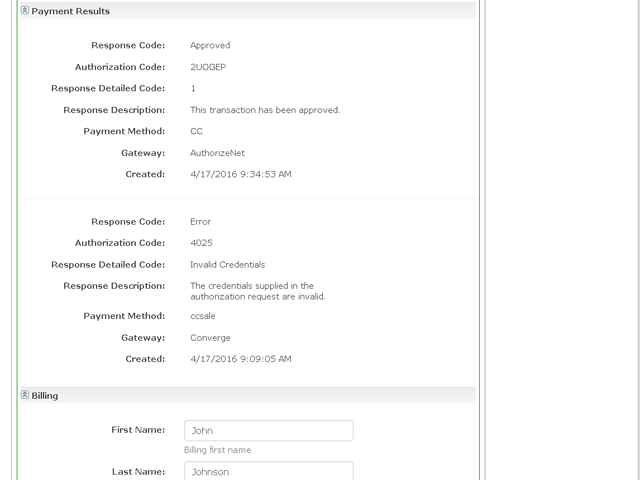Click the Last Name field label
The width and height of the screenshot is (640, 480).
(x=138, y=472)
